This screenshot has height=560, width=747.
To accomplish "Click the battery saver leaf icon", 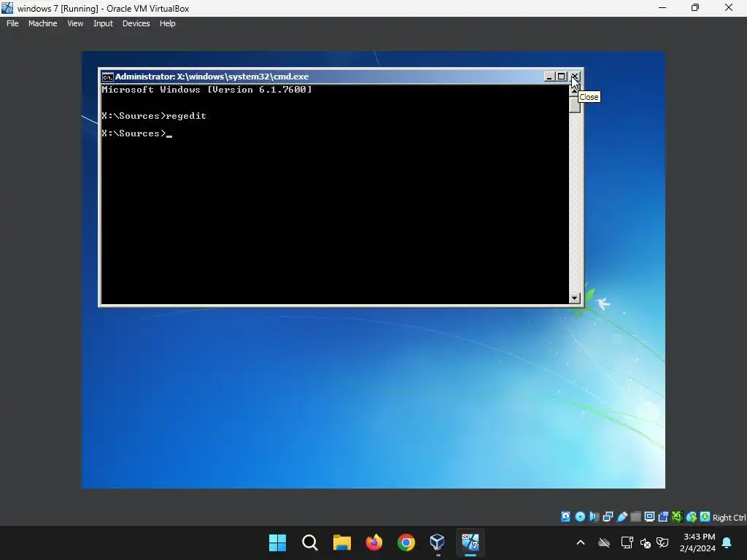I will pos(662,542).
